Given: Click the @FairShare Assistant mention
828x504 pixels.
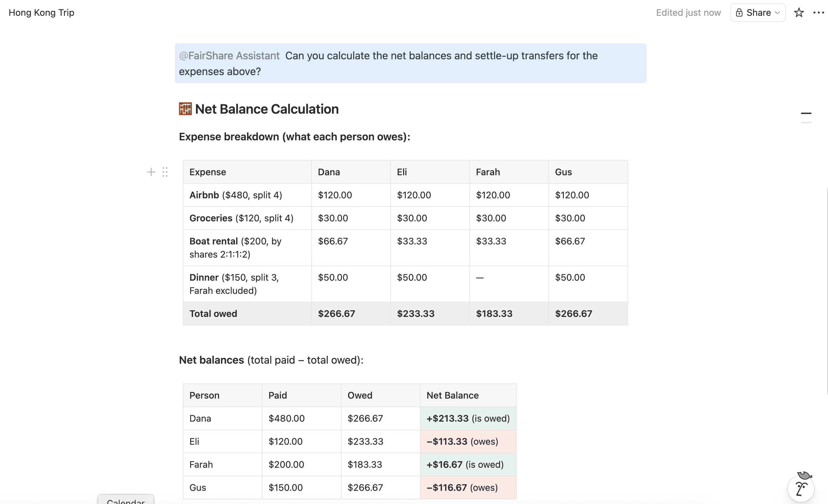Looking at the screenshot, I should [x=229, y=56].
